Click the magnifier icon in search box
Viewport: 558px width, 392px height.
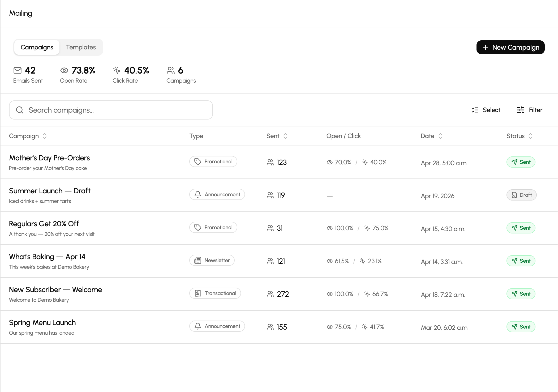point(20,110)
